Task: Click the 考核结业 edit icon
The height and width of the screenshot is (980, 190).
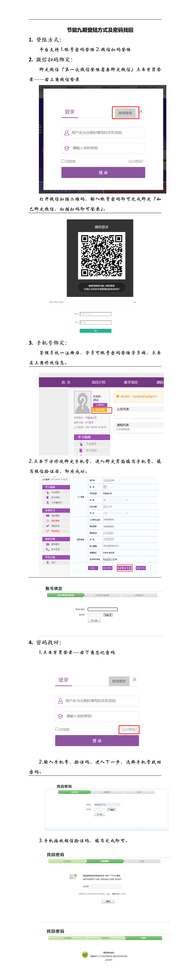Action: (47, 531)
